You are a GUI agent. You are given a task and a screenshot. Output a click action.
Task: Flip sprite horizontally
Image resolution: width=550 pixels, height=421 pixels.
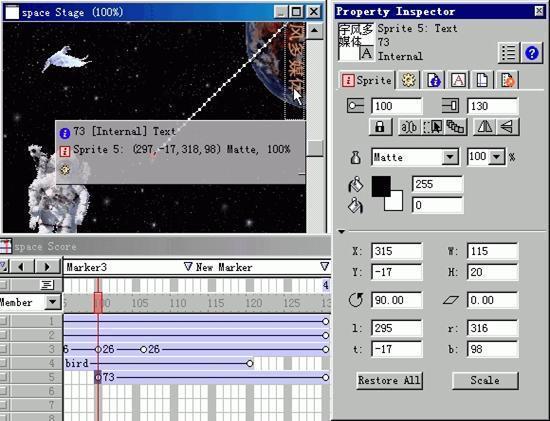pos(484,127)
